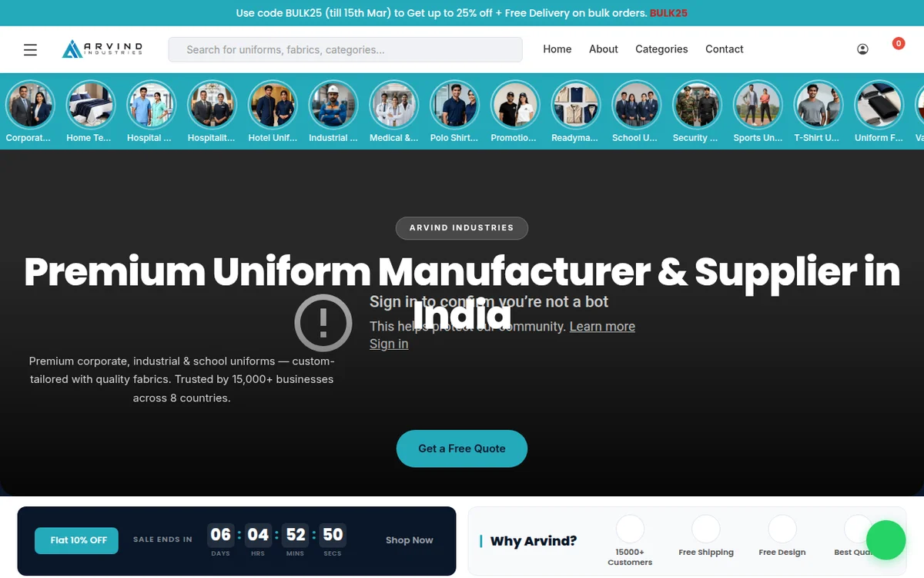Select the School Uniforms category circle
Screen dimensions: 924x578
point(637,105)
